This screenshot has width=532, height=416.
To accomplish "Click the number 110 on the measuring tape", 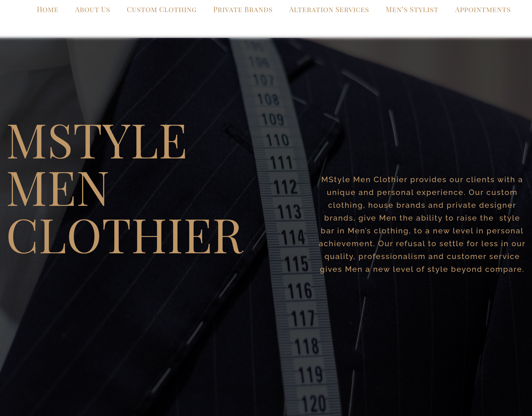I will 277,140.
